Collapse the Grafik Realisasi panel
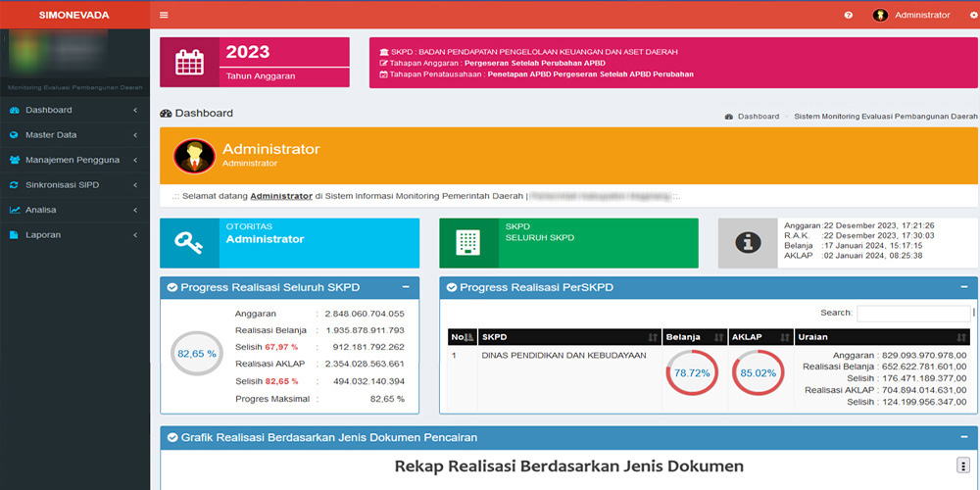The image size is (980, 490). (966, 437)
